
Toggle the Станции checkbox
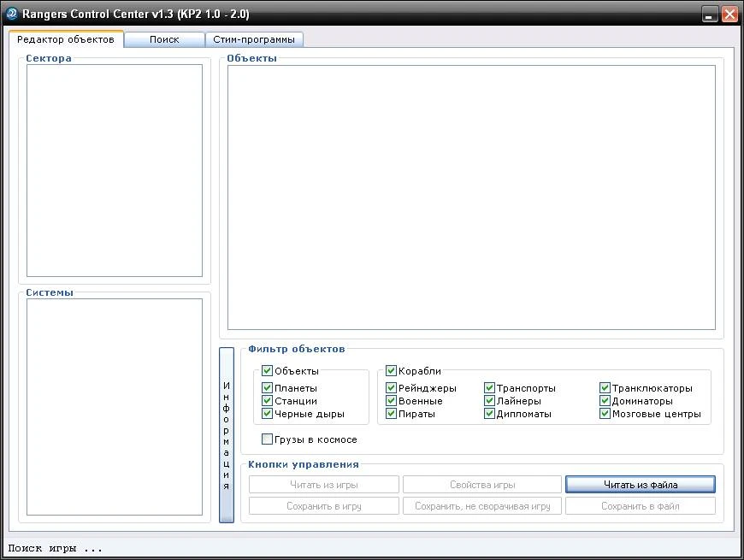coord(268,401)
